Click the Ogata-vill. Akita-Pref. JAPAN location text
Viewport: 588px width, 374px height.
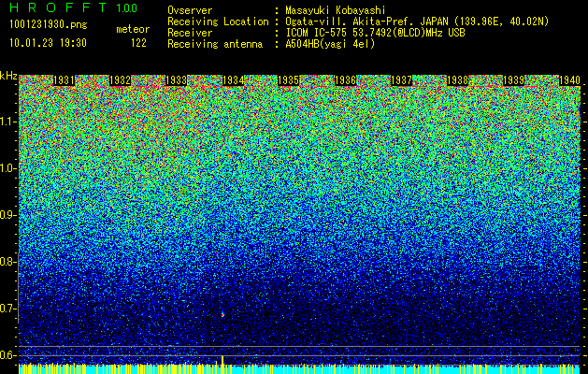click(x=417, y=22)
